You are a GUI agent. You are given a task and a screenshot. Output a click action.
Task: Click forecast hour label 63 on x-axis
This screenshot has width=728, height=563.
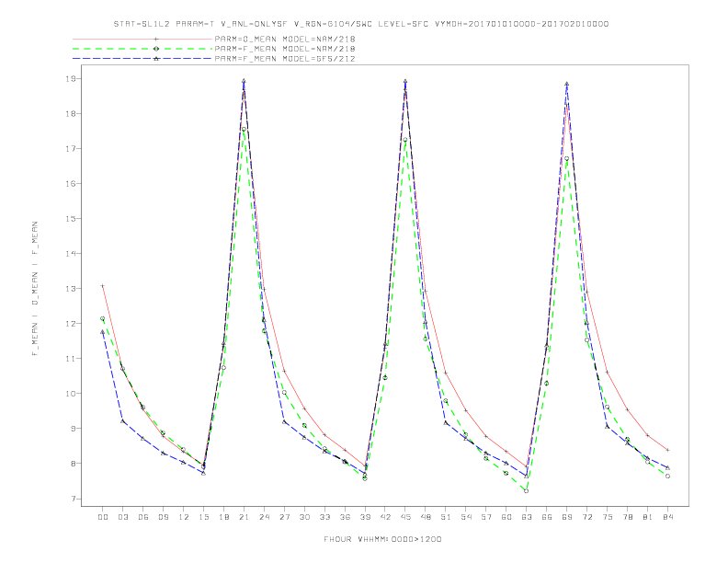coord(527,517)
